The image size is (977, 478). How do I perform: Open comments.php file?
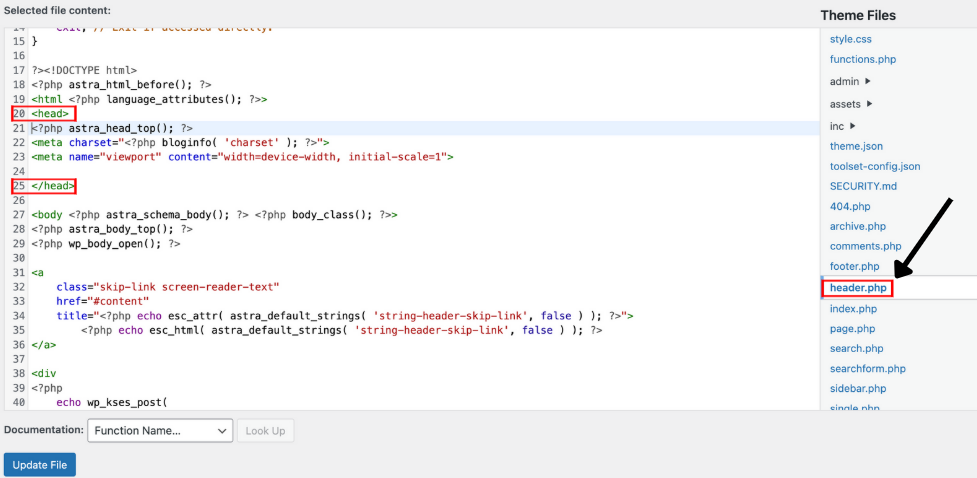tap(865, 246)
